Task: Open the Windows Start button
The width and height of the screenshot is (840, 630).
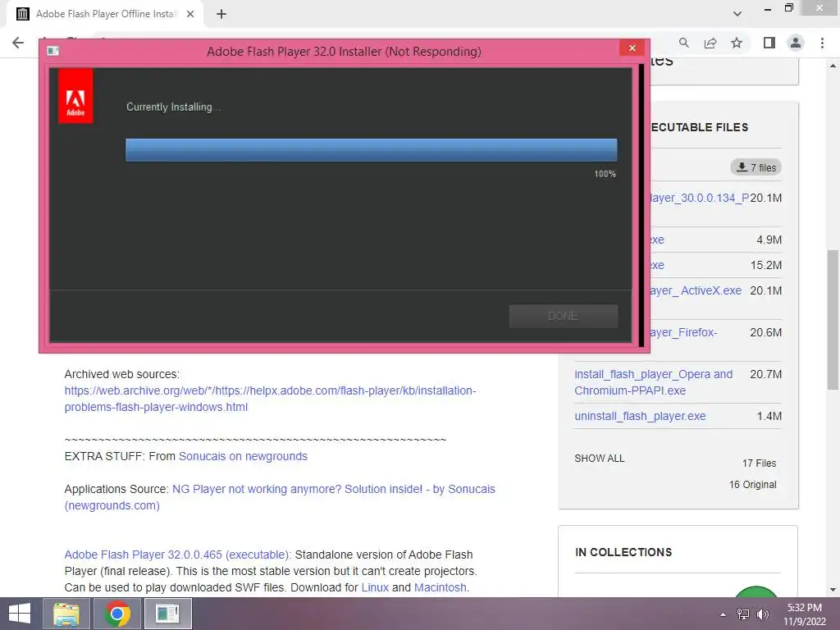Action: pos(20,614)
